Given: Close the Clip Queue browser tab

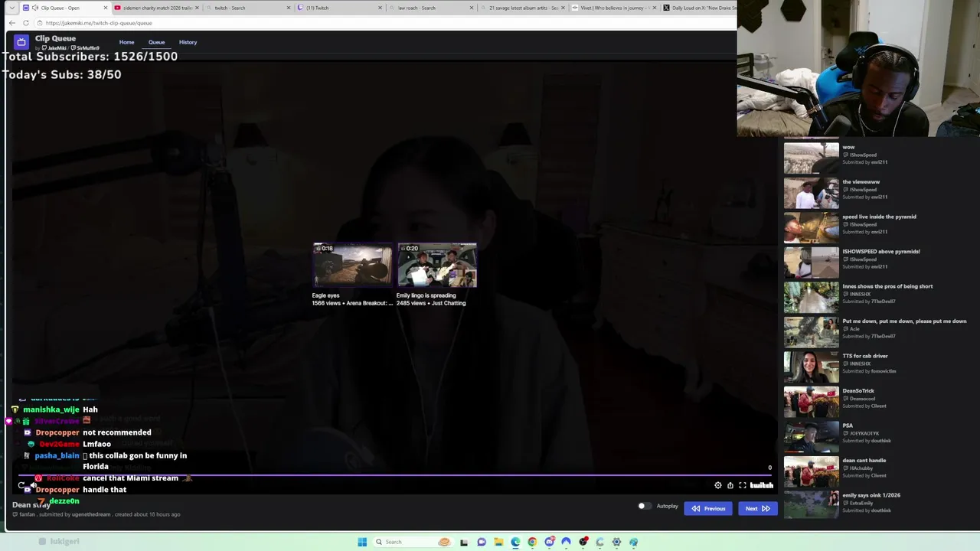Looking at the screenshot, I should click(105, 8).
